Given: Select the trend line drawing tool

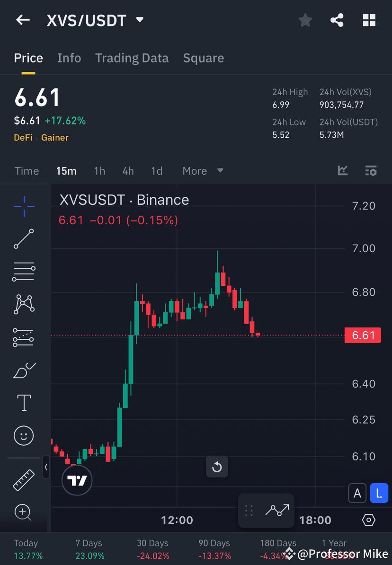Looking at the screenshot, I should click(x=24, y=239).
